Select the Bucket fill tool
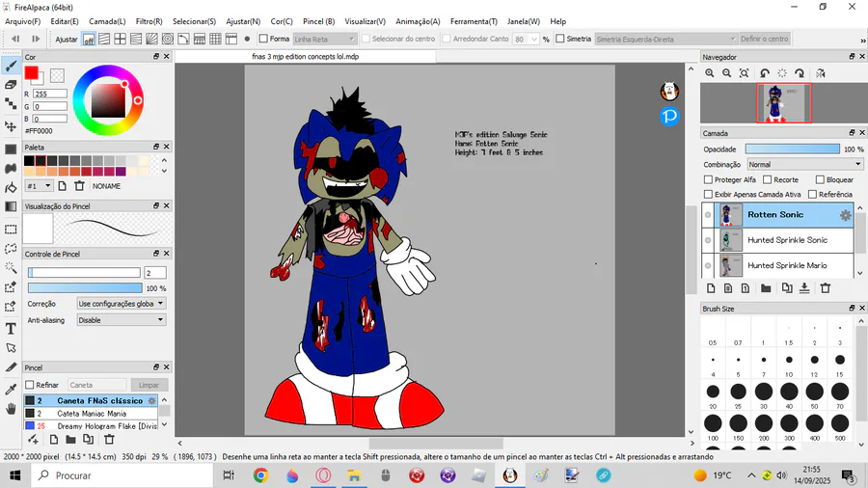Screen dimensions: 868x488 click(x=11, y=188)
